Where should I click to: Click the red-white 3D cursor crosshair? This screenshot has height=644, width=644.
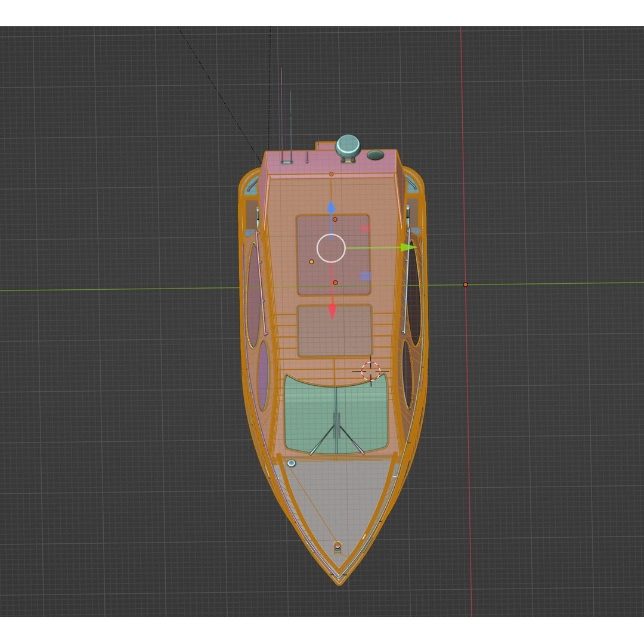[370, 371]
